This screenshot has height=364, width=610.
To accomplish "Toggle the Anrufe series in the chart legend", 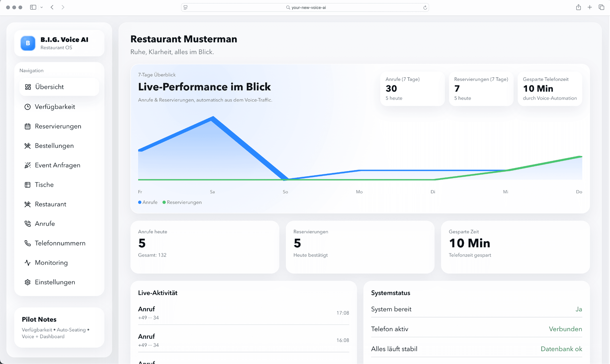I will (147, 202).
